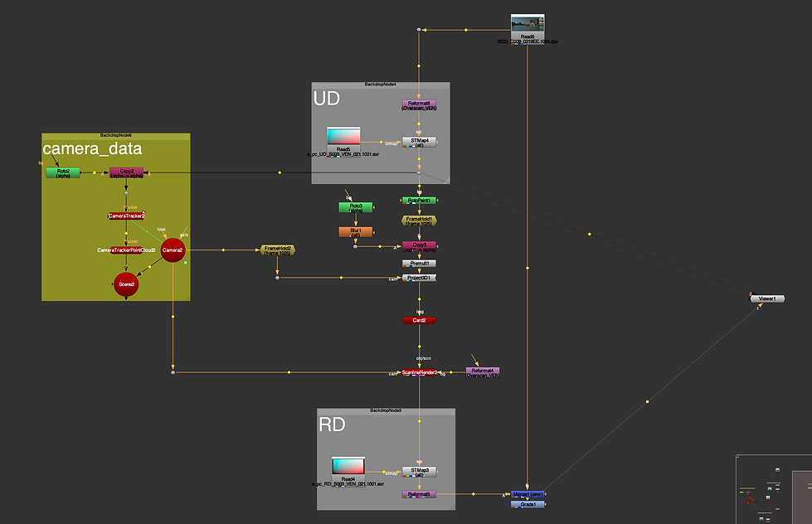Select the dot node below FrameHold2
The height and width of the screenshot is (524, 812).
278,278
